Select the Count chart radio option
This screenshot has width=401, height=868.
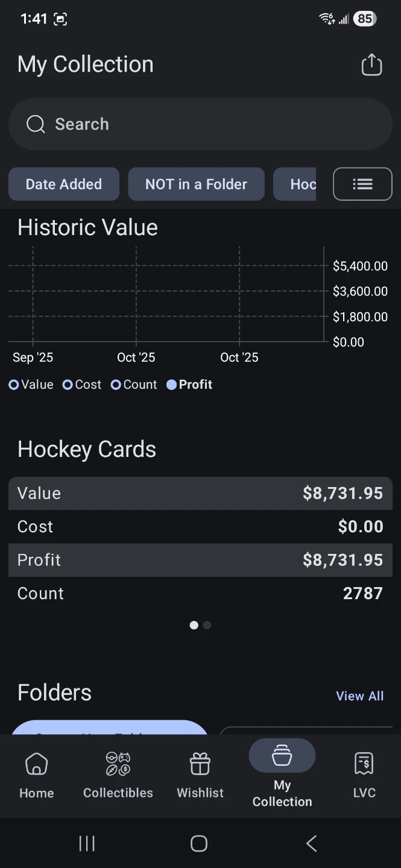(116, 385)
